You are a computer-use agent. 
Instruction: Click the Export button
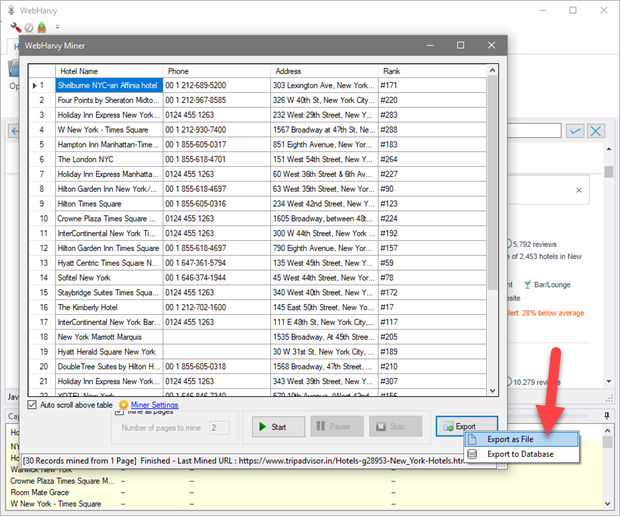[466, 427]
